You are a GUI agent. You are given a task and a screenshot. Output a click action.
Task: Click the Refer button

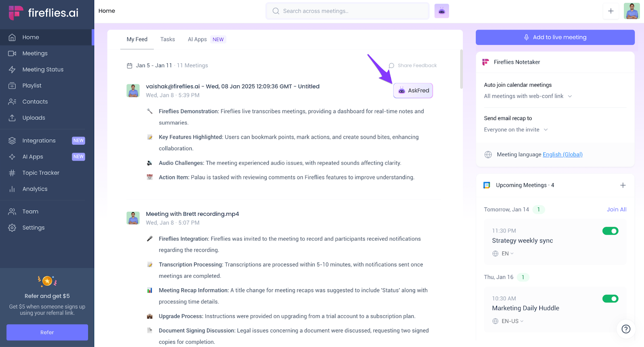click(x=47, y=333)
